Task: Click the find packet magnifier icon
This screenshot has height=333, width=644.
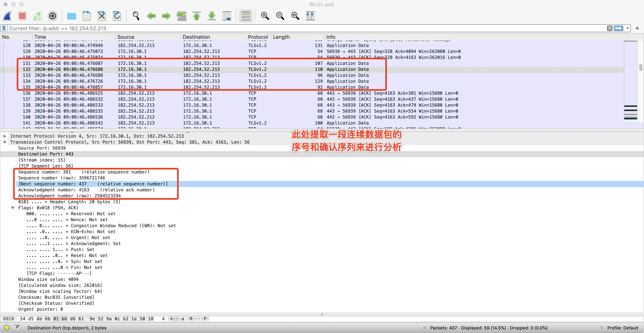Action: (x=136, y=16)
